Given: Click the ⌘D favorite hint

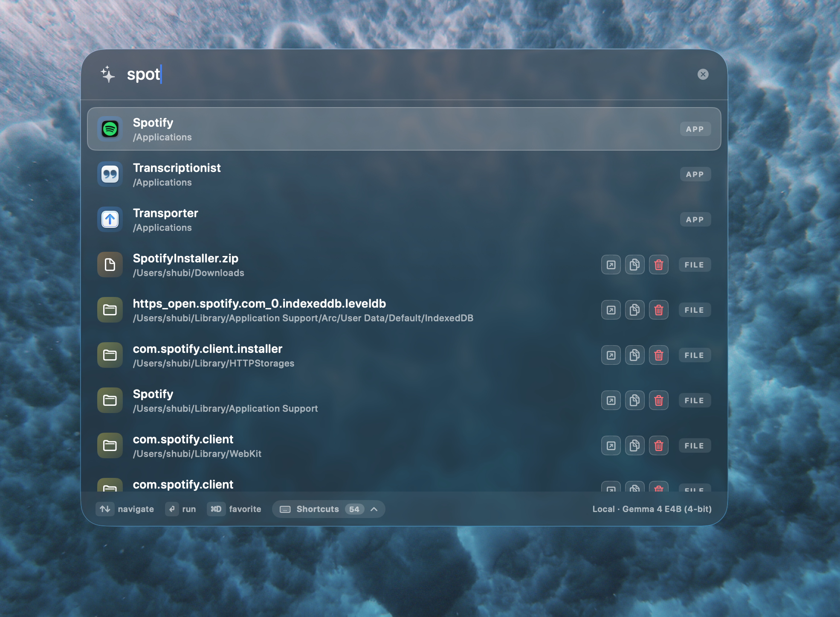Looking at the screenshot, I should (234, 509).
